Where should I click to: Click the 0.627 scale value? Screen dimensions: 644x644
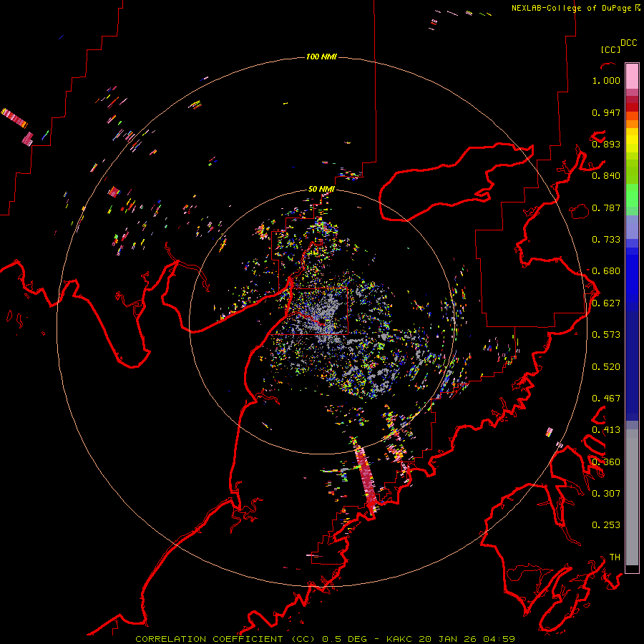tap(606, 303)
